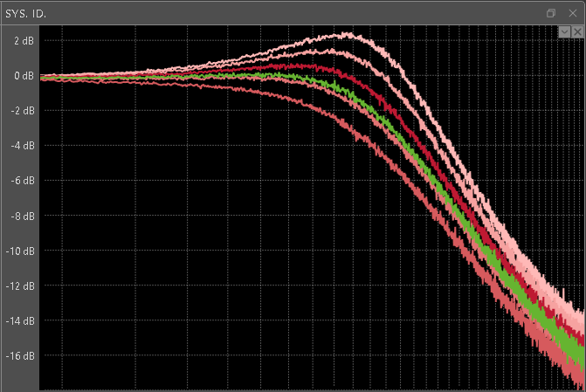Click the -4 dB axis label

[23, 146]
